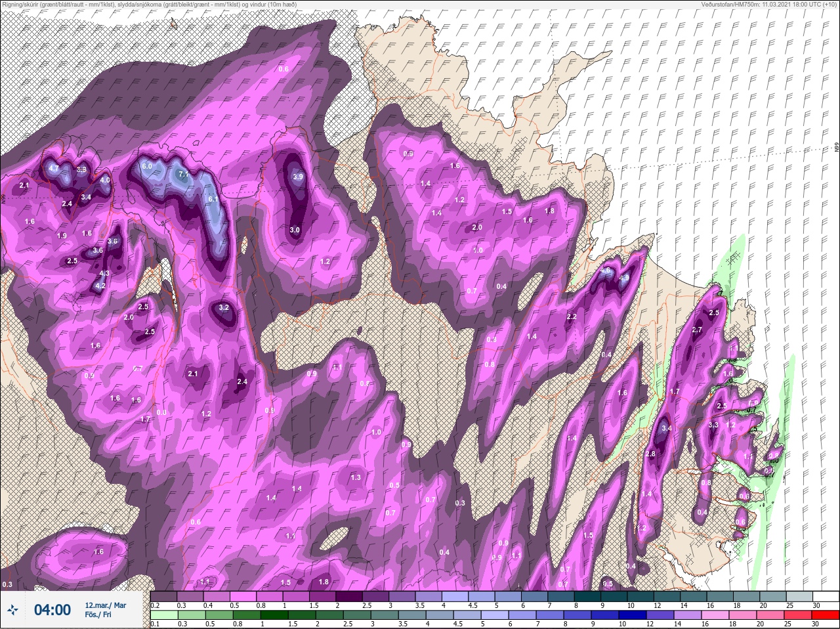Click the 3.9 precipitation value on the map
Image resolution: width=840 pixels, height=629 pixels.
(298, 177)
